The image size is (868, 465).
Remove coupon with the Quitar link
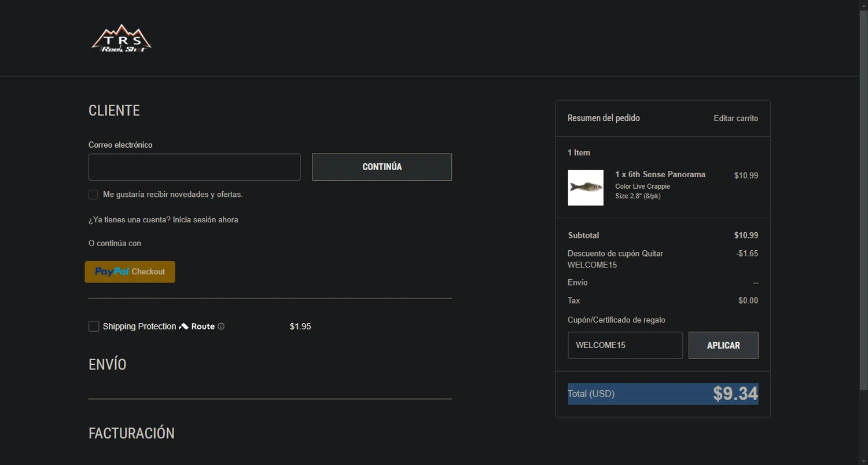653,254
